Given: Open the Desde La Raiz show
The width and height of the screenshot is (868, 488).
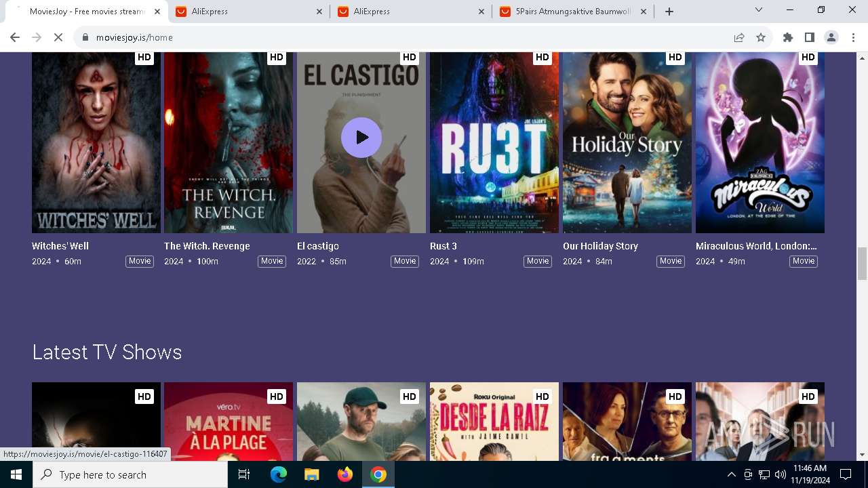Looking at the screenshot, I should pos(494,422).
